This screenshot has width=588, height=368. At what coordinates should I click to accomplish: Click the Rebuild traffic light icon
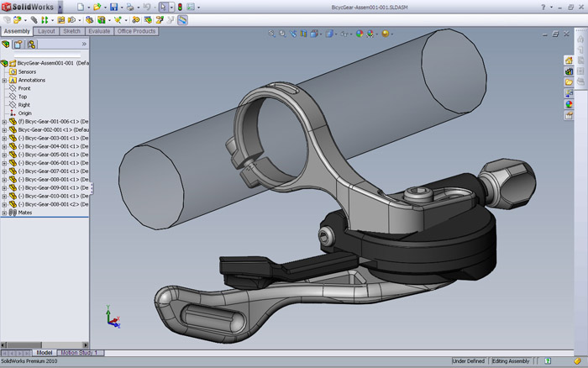coord(179,7)
